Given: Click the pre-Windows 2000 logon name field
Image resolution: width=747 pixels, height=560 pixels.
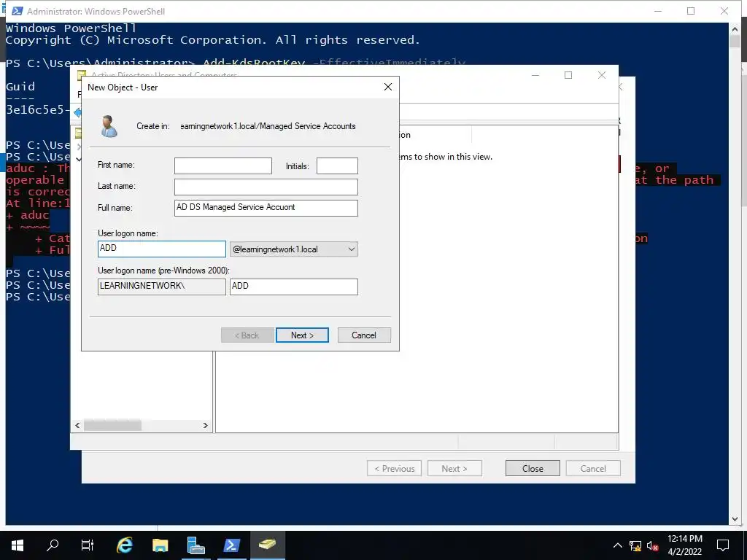Looking at the screenshot, I should pyautogui.click(x=293, y=286).
